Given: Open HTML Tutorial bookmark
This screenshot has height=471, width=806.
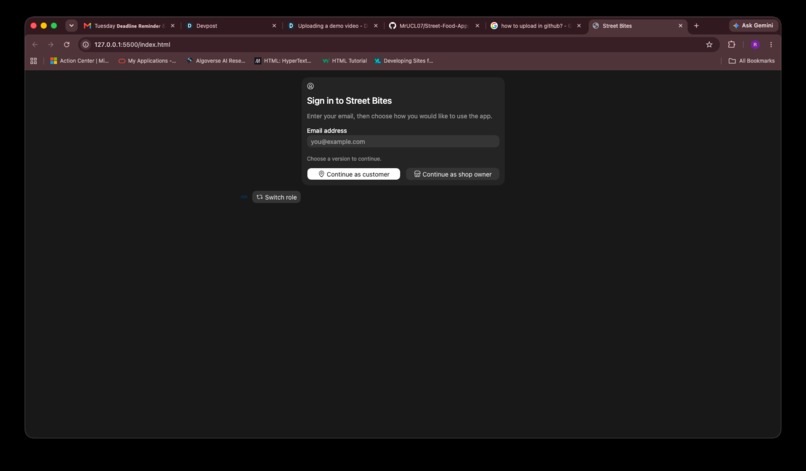Looking at the screenshot, I should click(344, 61).
